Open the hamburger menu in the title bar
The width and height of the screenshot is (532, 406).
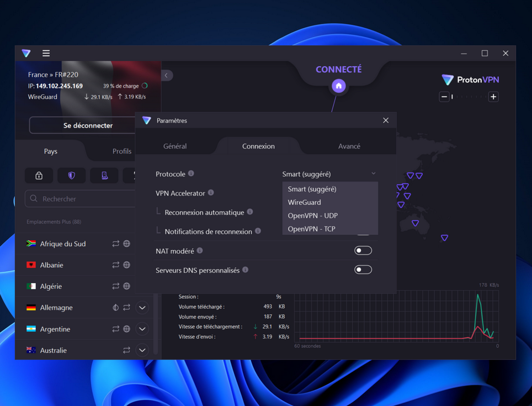point(46,53)
